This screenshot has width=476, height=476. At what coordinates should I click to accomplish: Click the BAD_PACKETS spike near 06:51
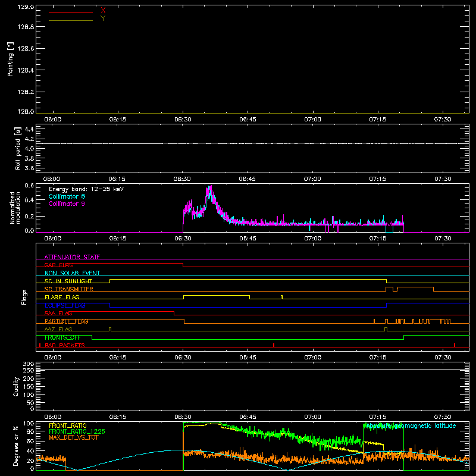274,345
